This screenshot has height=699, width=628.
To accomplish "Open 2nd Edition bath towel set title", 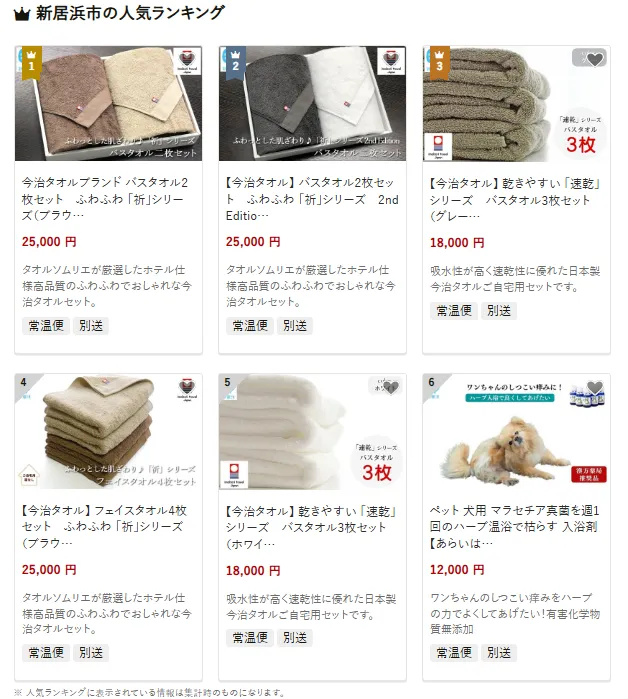I will 312,199.
